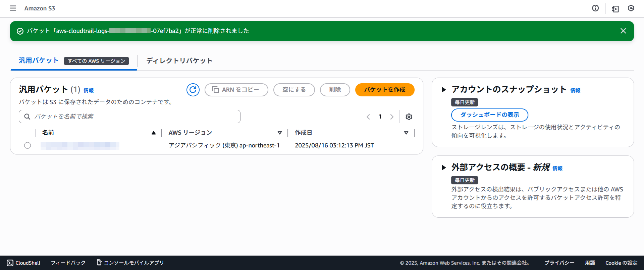Viewport: 644px width, 270px height.
Task: Sort by 作成日 column
Action: pos(406,133)
